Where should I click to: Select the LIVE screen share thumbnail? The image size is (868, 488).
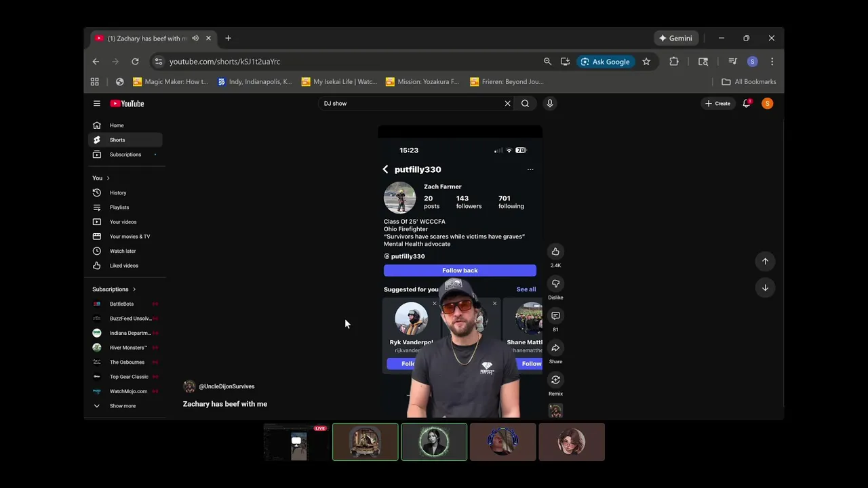(x=296, y=442)
